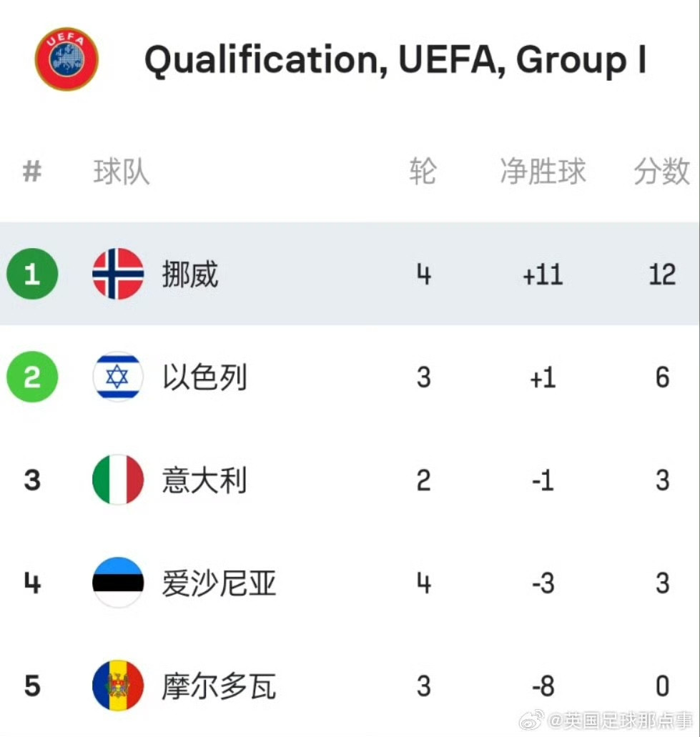Click the green rank 1 badge
Screen dimensions: 700x737
click(x=32, y=274)
